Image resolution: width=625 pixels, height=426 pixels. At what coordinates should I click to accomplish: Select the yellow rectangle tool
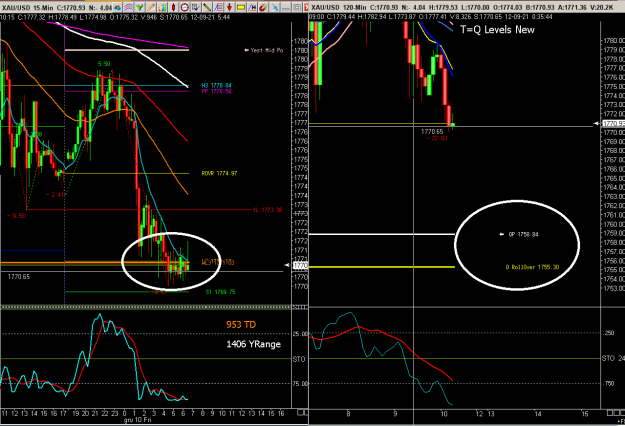(241, 7)
